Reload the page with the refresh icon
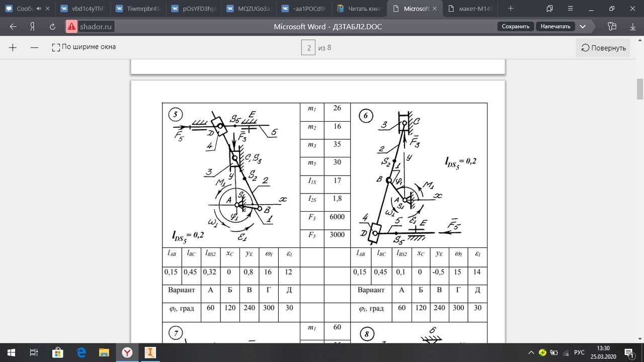This screenshot has width=644, height=362. (52, 27)
